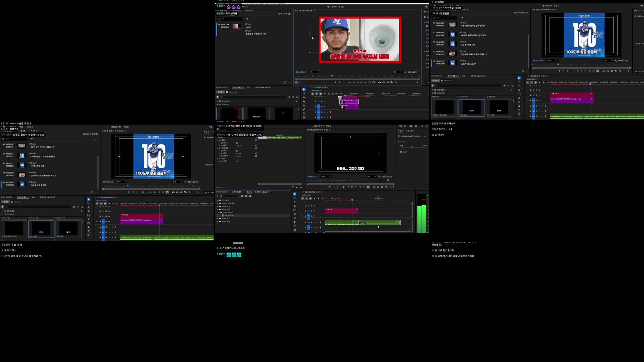Viewport: 644px width, 362px height.
Task: Select the Rectangle tool in black-preview Premiere window
Action: pyautogui.click(x=295, y=218)
